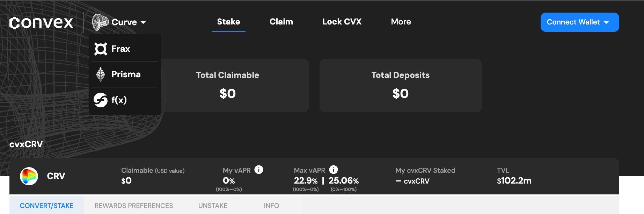Click the Total Deposits card
Image resolution: width=644 pixels, height=214 pixels.
pyautogui.click(x=400, y=86)
